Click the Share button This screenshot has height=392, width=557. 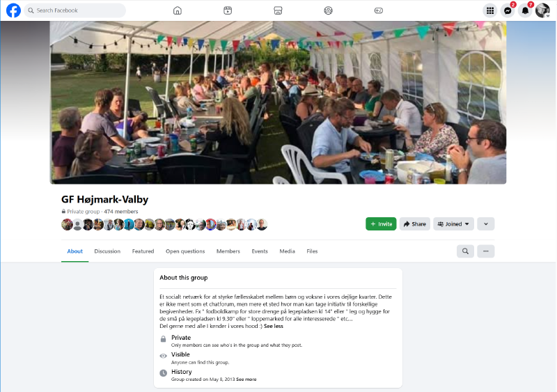[x=415, y=224]
